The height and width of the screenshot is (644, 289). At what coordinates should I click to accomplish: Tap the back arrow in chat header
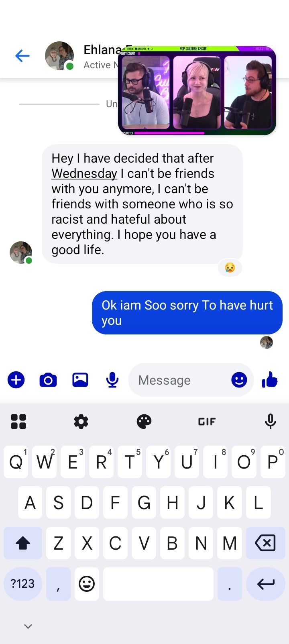point(22,56)
